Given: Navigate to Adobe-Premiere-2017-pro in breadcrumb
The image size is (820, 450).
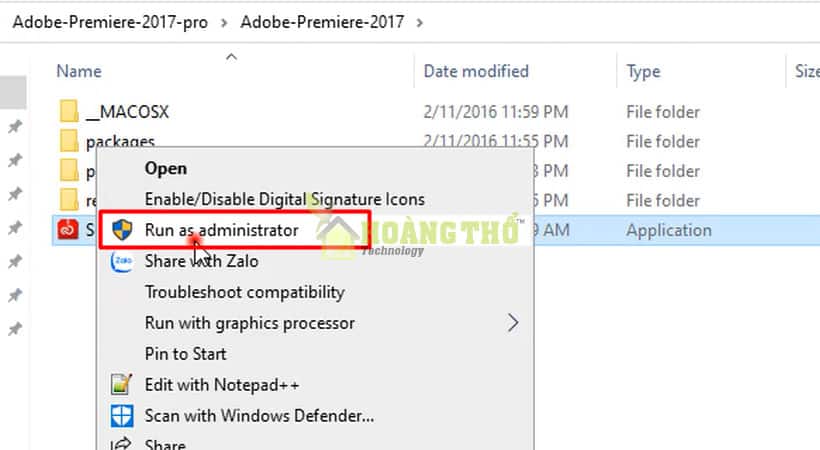Looking at the screenshot, I should tap(110, 22).
